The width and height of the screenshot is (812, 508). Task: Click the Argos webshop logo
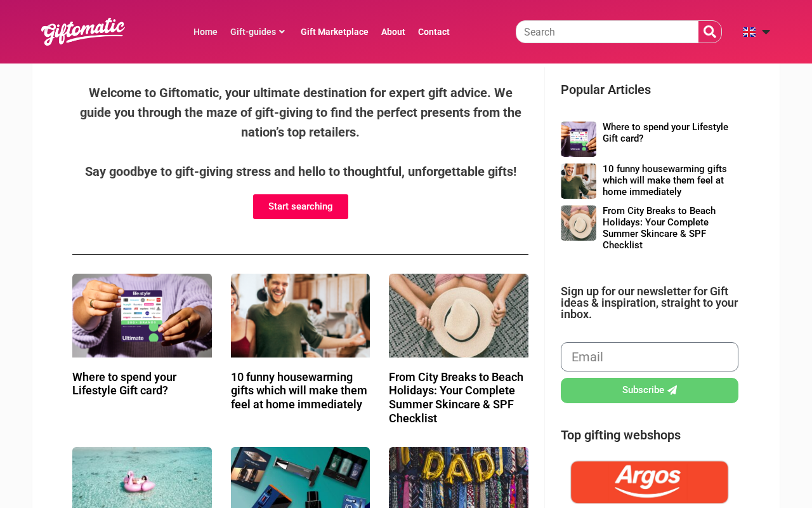[650, 482]
